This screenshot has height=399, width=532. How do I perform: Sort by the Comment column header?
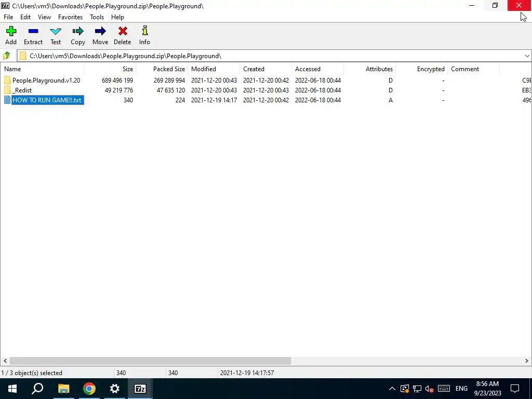point(474,69)
